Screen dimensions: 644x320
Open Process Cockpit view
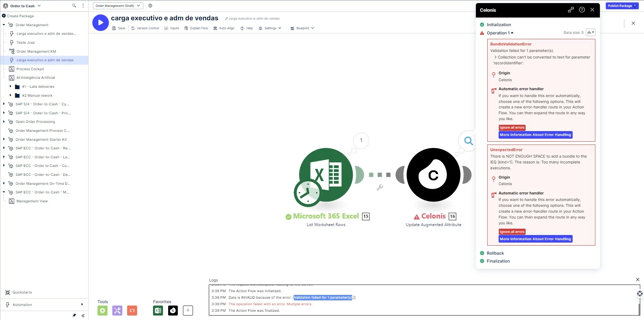(x=30, y=69)
